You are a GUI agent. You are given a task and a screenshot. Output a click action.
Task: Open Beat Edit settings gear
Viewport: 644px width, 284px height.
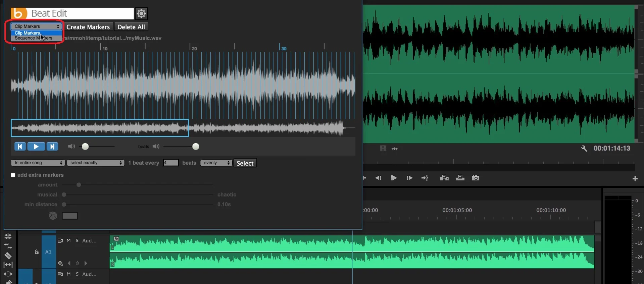click(x=141, y=13)
